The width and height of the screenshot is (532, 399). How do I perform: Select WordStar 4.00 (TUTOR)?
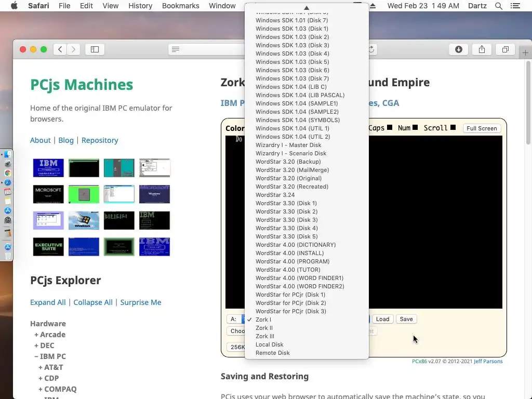coord(307,270)
